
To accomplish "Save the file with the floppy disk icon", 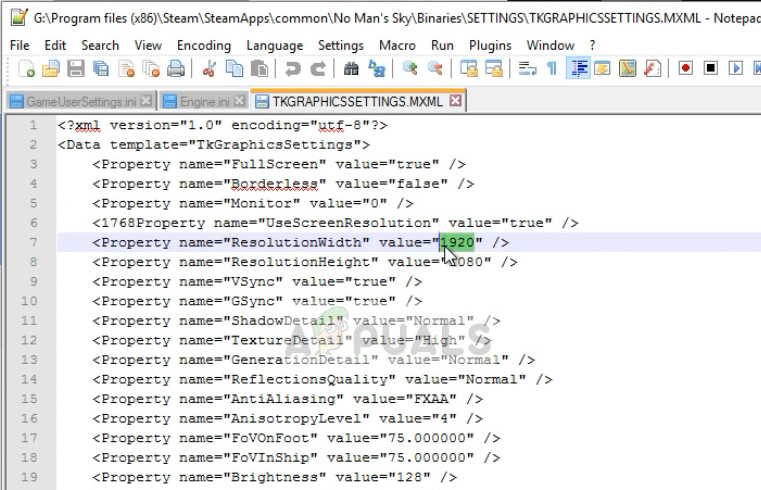I will pos(76,69).
